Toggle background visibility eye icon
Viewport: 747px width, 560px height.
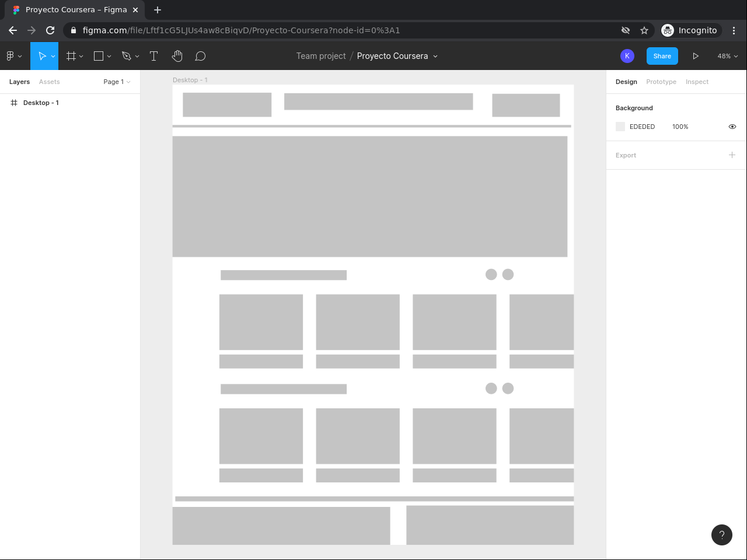pyautogui.click(x=732, y=127)
